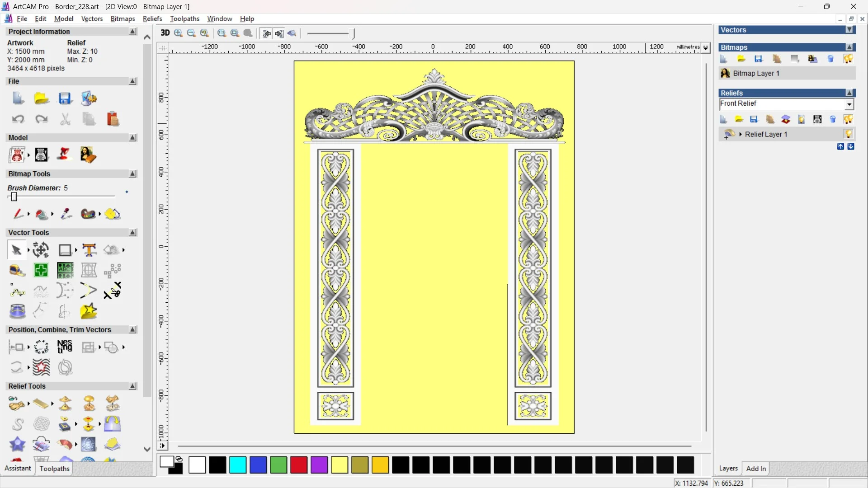Image resolution: width=868 pixels, height=488 pixels.
Task: Switch to the Toolpaths tab
Action: [54, 469]
